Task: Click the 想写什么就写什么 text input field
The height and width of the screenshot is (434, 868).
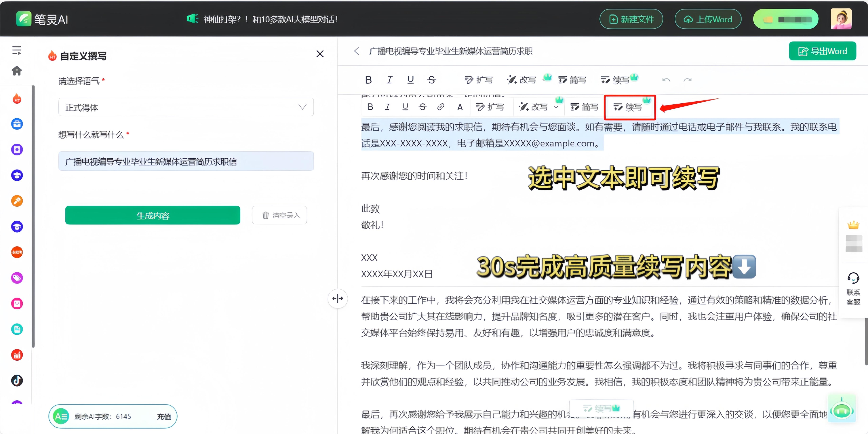Action: coord(186,161)
